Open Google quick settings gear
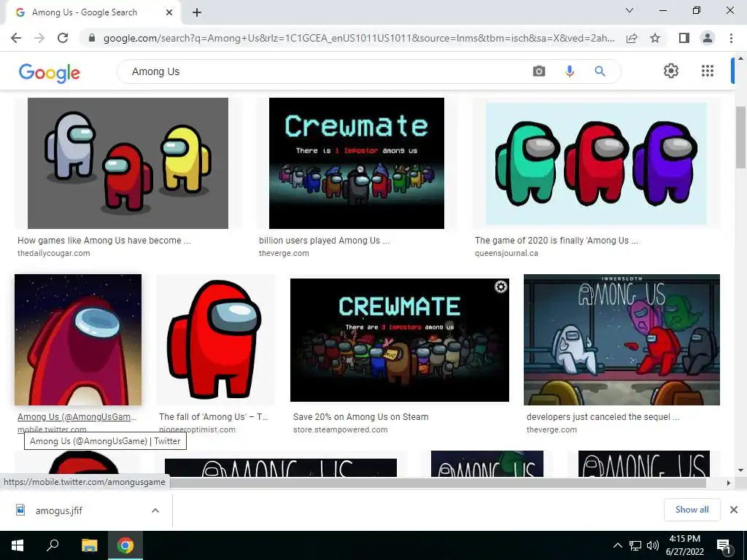 [x=671, y=71]
